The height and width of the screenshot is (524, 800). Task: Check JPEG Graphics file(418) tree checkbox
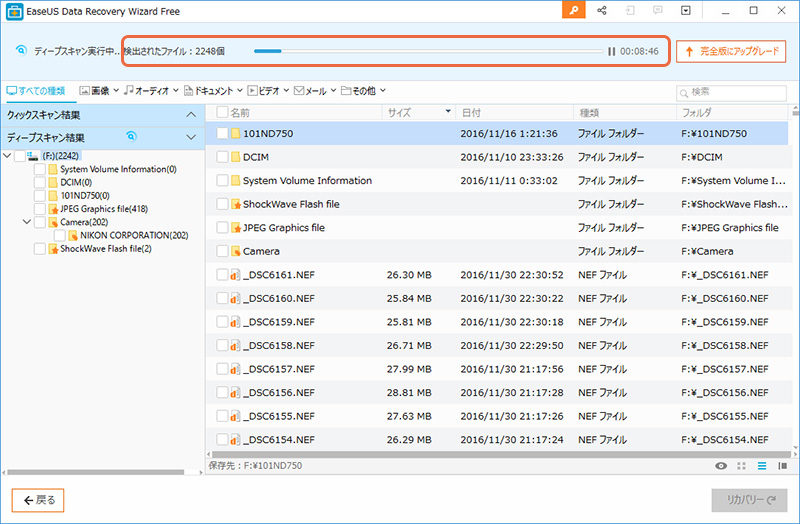pos(40,209)
